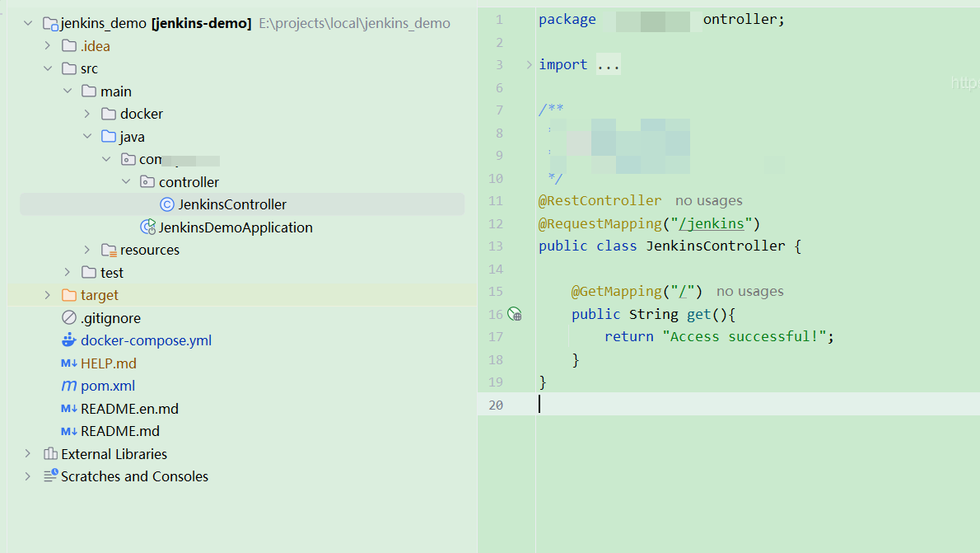The width and height of the screenshot is (980, 553).
Task: Click the docker folder icon
Action: point(109,114)
